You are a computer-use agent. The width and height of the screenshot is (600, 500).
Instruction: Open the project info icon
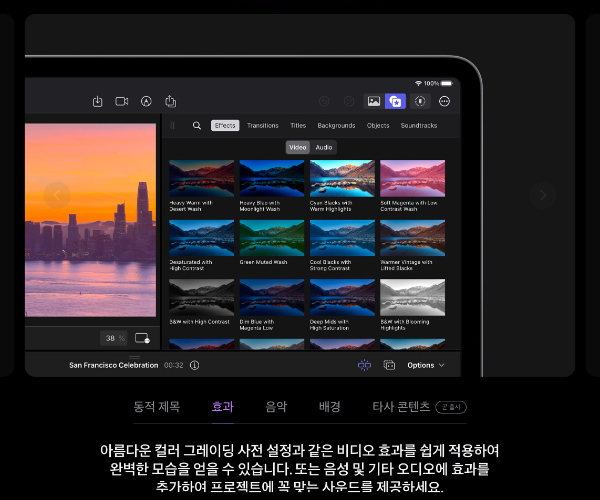(194, 365)
